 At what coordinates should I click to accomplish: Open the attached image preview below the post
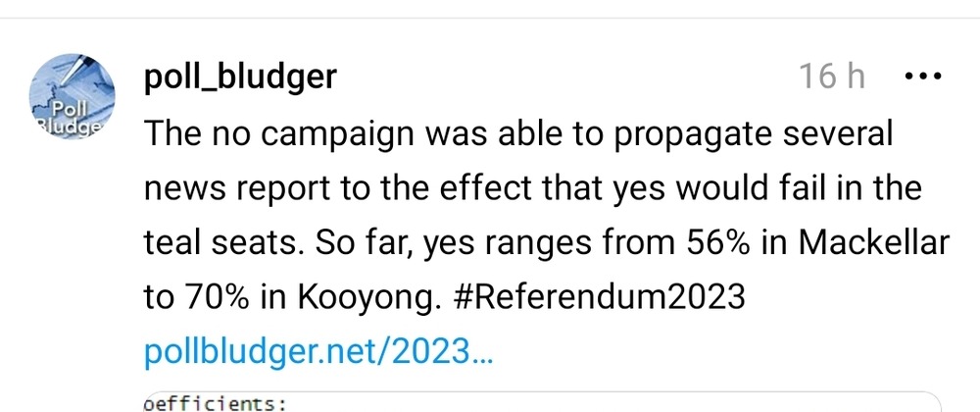tap(539, 403)
